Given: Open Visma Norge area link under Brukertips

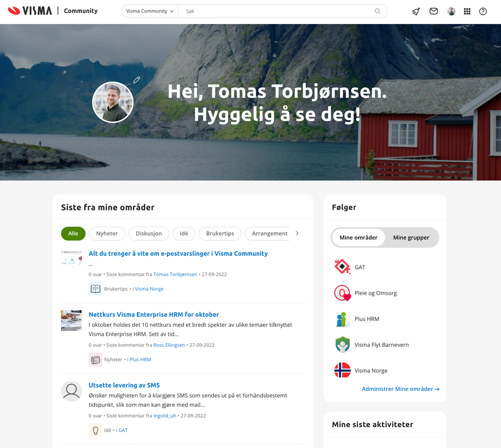Looking at the screenshot, I should pos(149,289).
